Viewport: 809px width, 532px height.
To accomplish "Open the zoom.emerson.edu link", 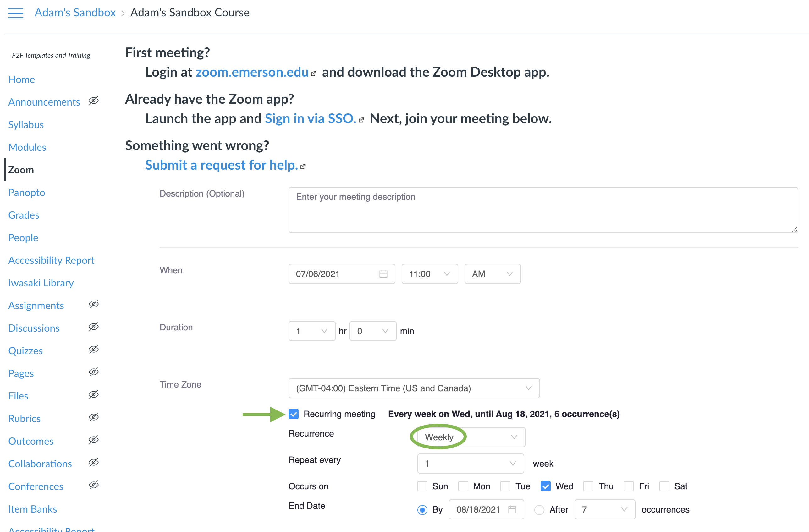I will click(251, 72).
